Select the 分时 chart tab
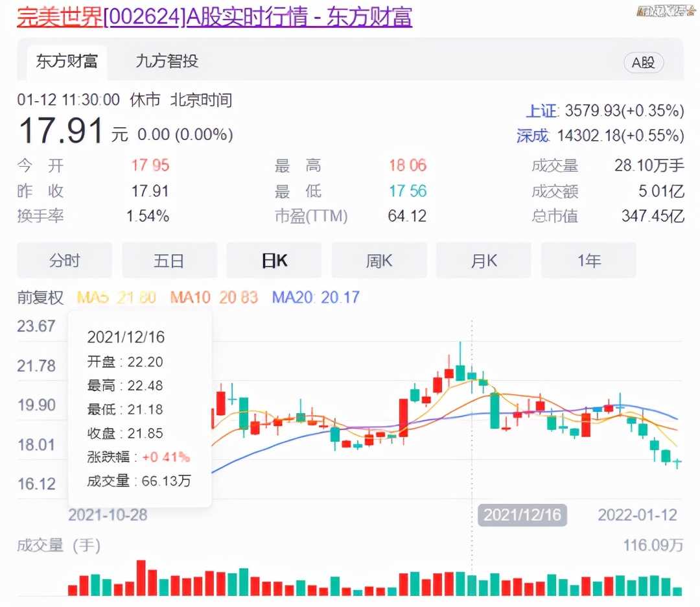700x607 pixels. click(65, 261)
